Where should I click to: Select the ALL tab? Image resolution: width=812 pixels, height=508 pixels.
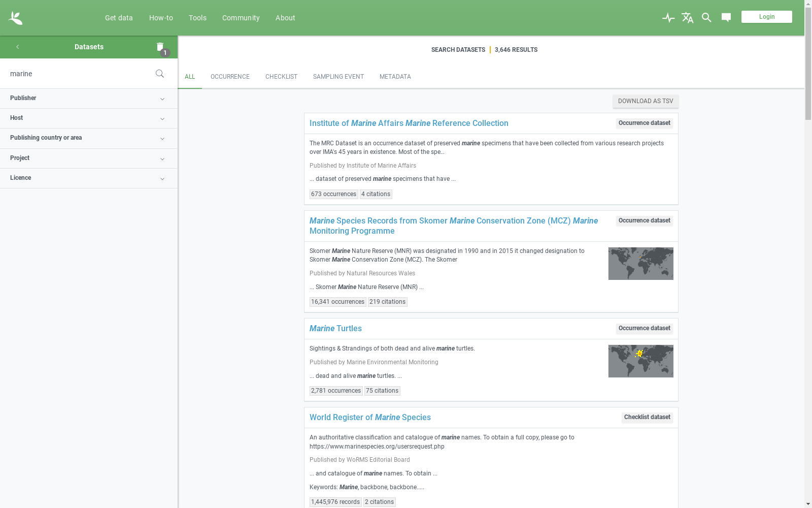click(190, 77)
